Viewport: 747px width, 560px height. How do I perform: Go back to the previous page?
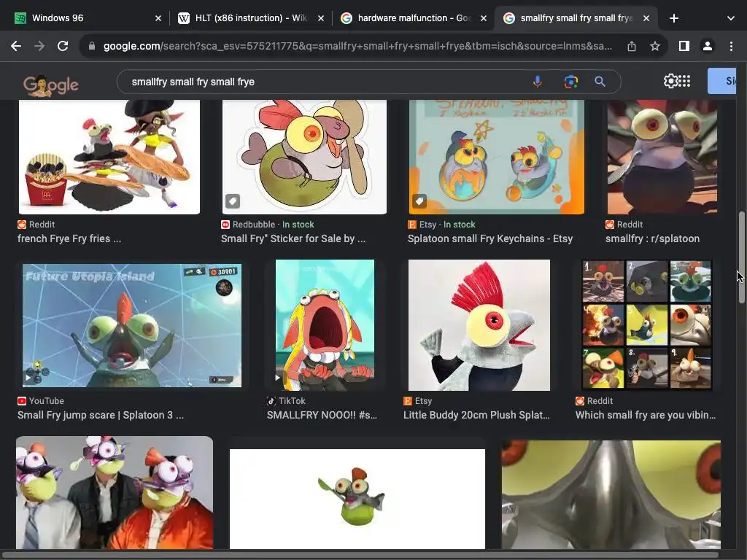pos(16,46)
